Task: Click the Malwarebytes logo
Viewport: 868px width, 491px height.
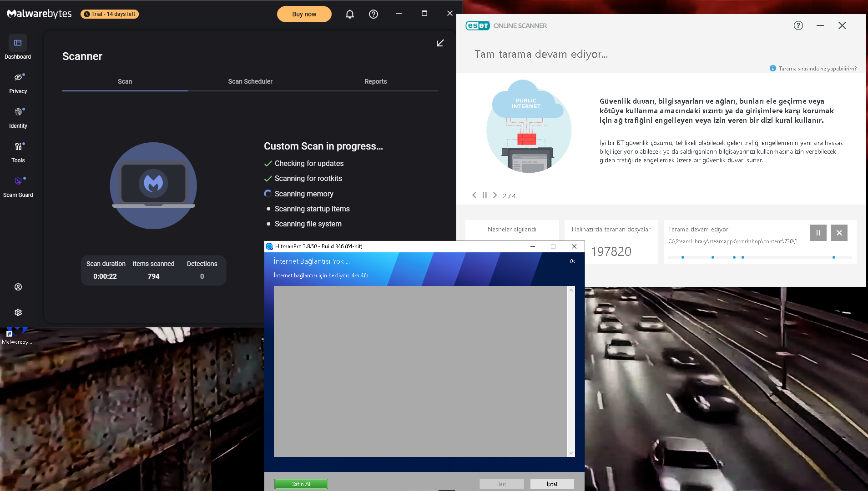Action: tap(39, 14)
